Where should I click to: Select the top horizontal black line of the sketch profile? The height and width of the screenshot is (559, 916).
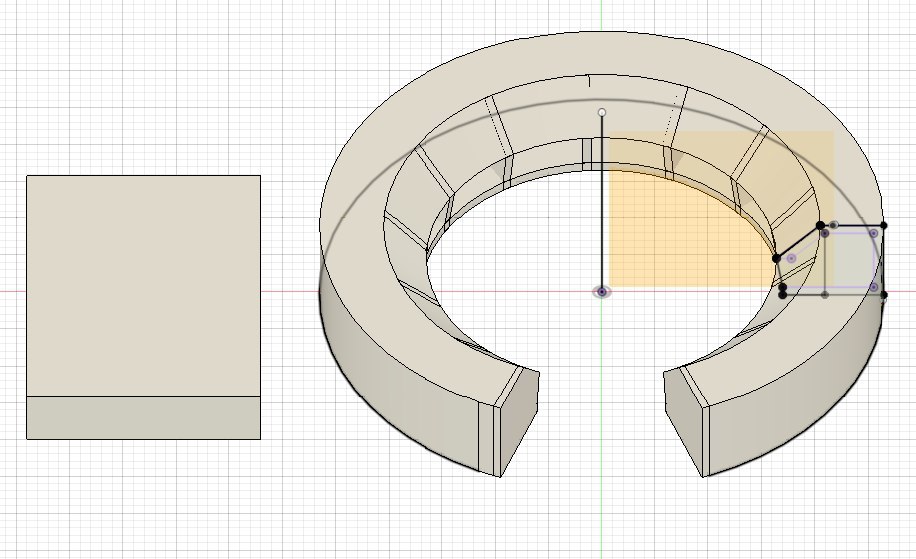click(x=852, y=225)
